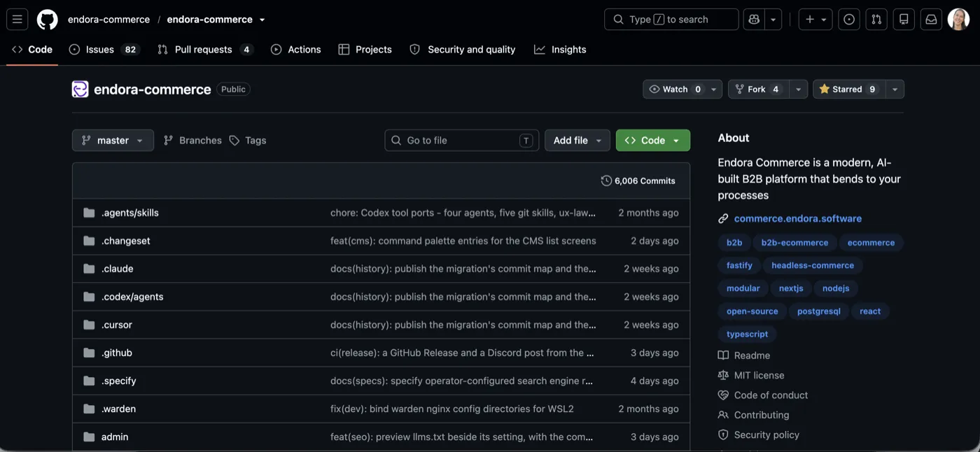
Task: View the 6,006 Commits history
Action: click(x=638, y=181)
